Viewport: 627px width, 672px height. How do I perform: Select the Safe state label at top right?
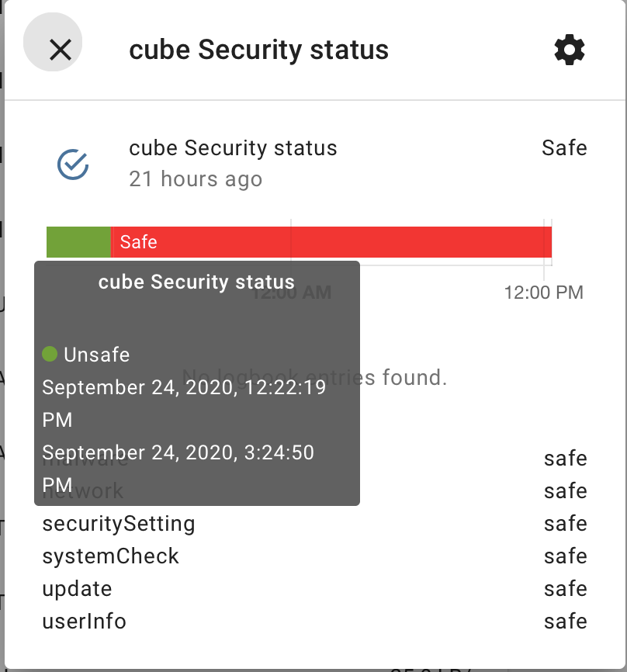coord(564,148)
